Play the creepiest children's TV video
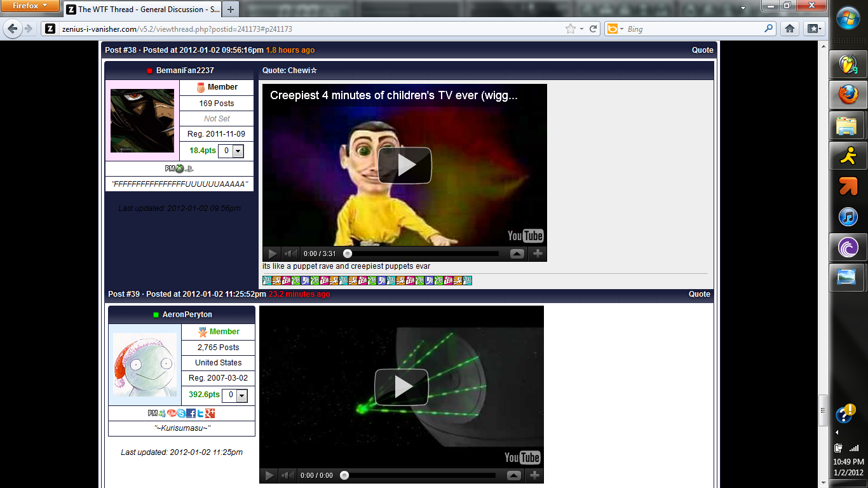 coord(405,165)
